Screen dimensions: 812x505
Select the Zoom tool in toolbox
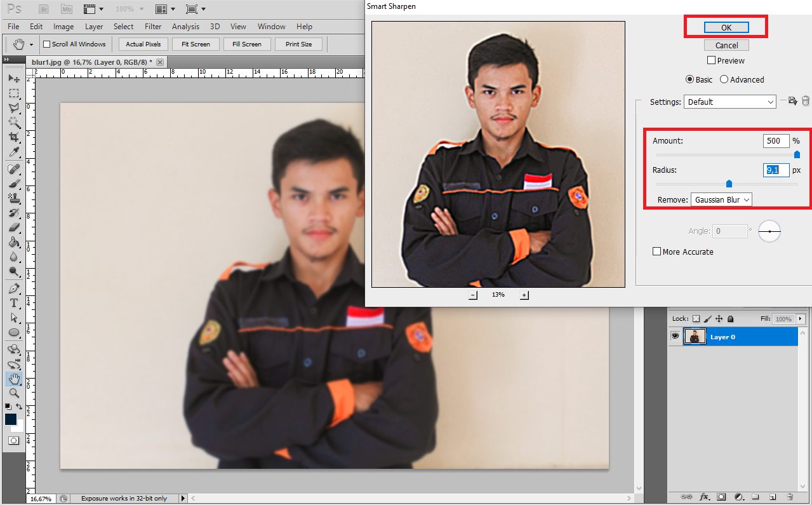click(13, 394)
